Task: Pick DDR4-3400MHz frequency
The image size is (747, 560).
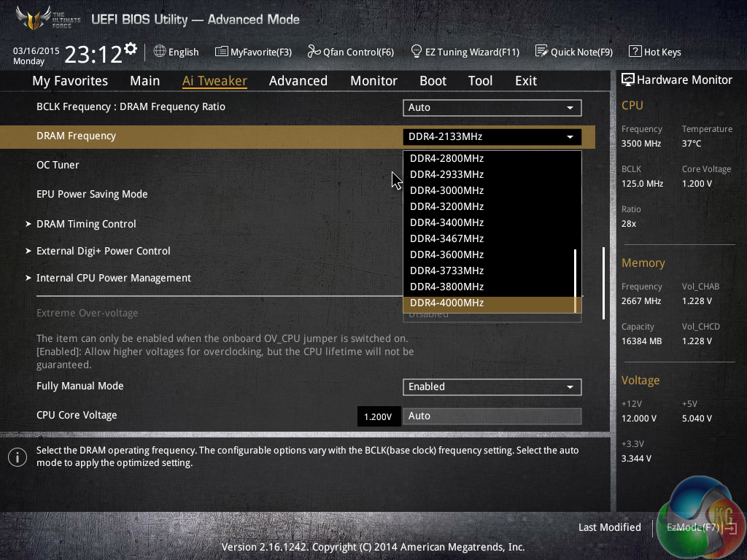Action: (492, 223)
